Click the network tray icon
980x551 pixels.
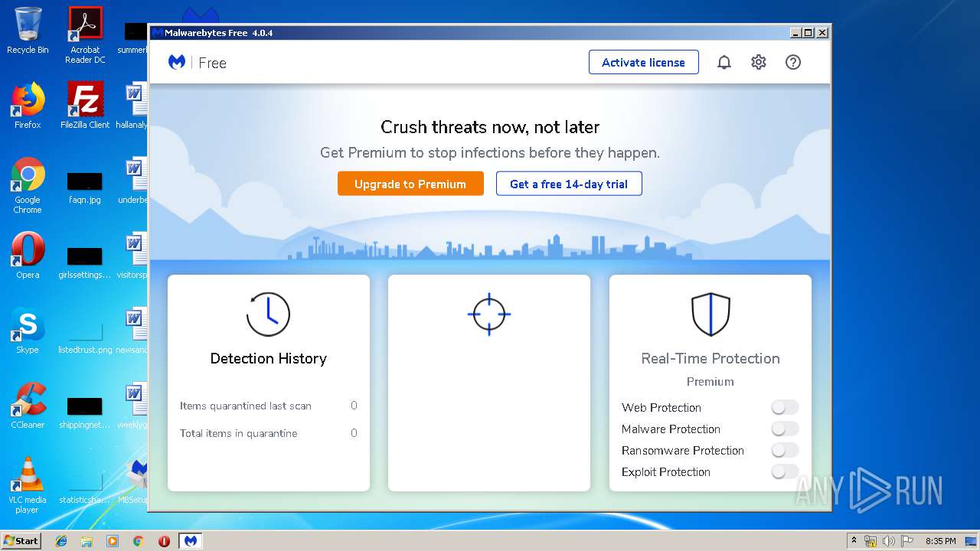pyautogui.click(x=871, y=541)
